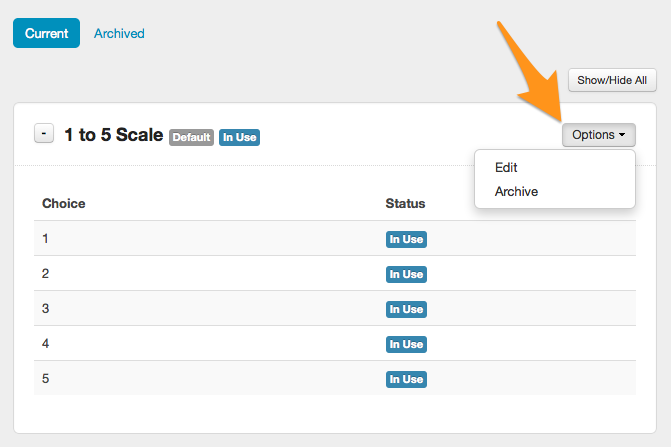The width and height of the screenshot is (671, 447).
Task: Open choice 1 in the list
Action: [x=45, y=239]
